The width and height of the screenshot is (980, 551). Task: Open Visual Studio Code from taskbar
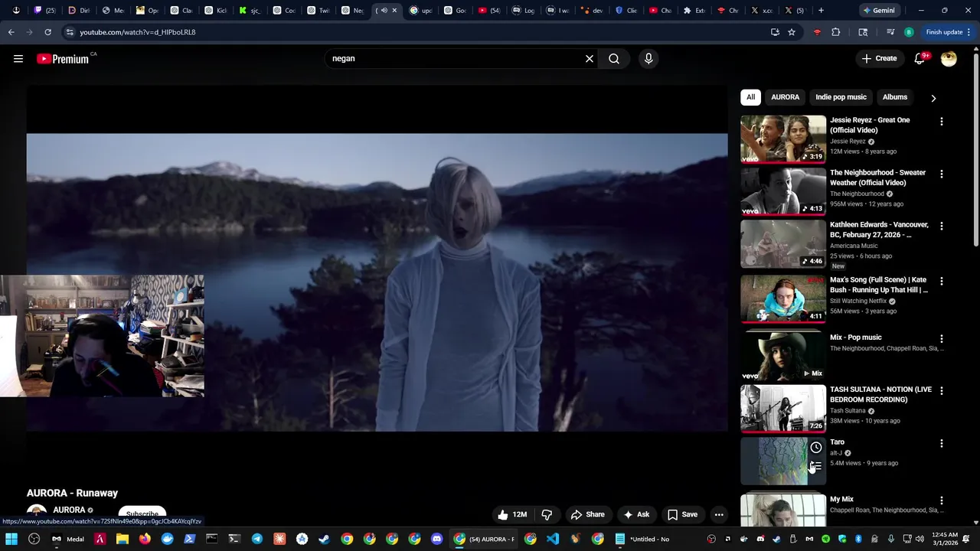553,539
